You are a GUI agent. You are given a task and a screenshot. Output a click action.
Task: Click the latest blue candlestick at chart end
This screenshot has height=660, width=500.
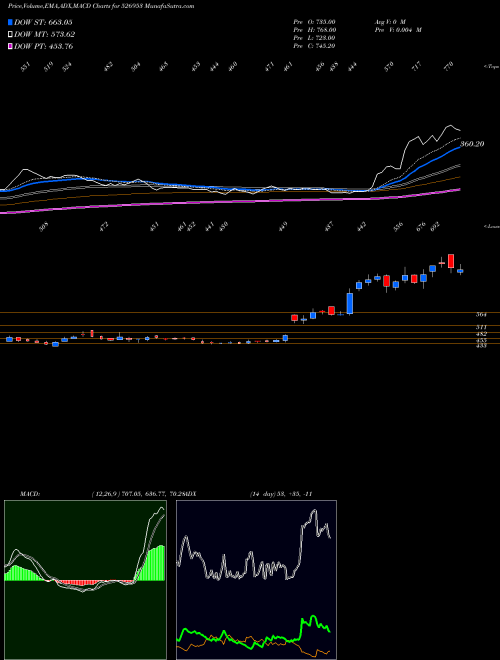[460, 271]
